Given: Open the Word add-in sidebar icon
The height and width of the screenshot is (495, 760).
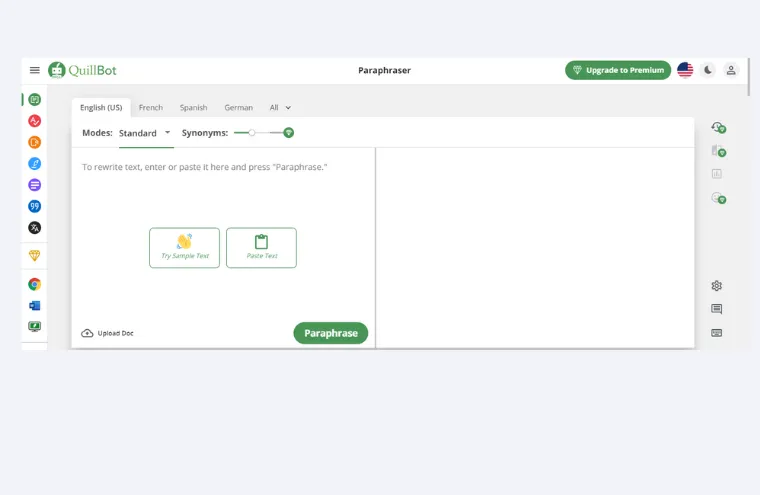Looking at the screenshot, I should [x=34, y=305].
